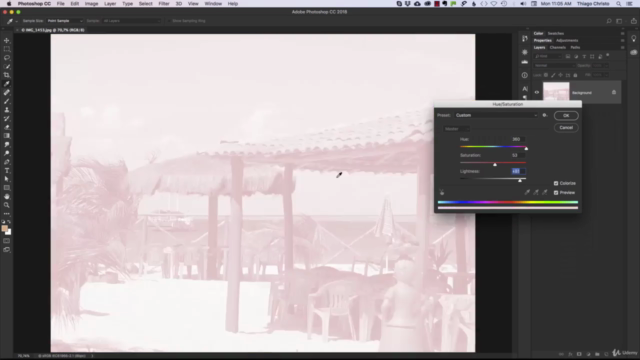Select the Path Selection tool
Viewport: 640px width, 360px height.
click(x=7, y=179)
